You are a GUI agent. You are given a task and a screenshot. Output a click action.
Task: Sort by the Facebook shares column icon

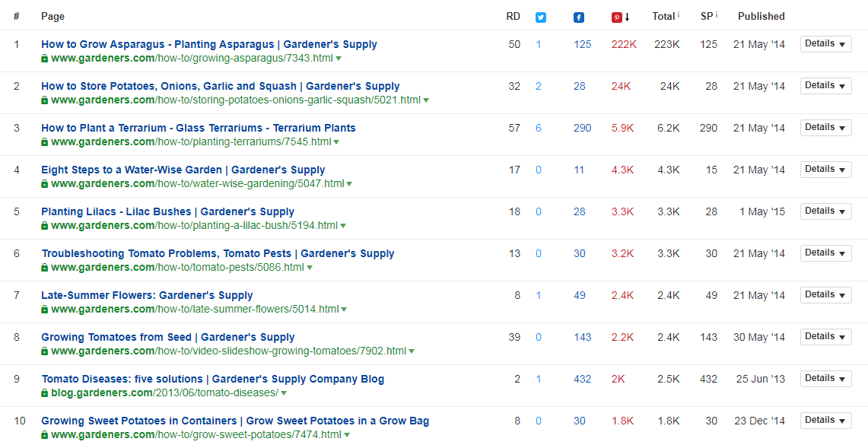[578, 17]
